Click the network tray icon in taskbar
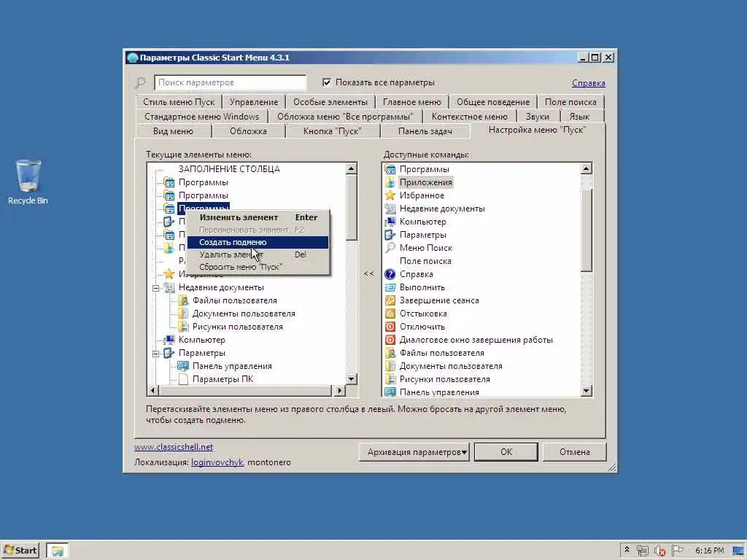 [642, 551]
